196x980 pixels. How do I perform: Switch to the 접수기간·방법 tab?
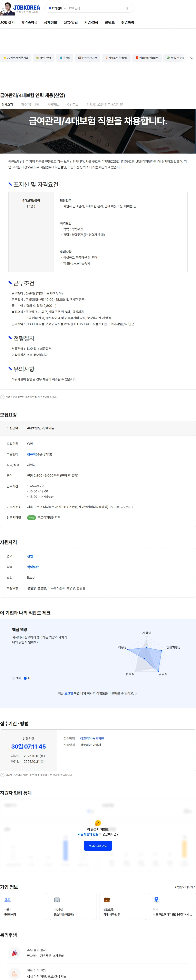click(x=30, y=105)
